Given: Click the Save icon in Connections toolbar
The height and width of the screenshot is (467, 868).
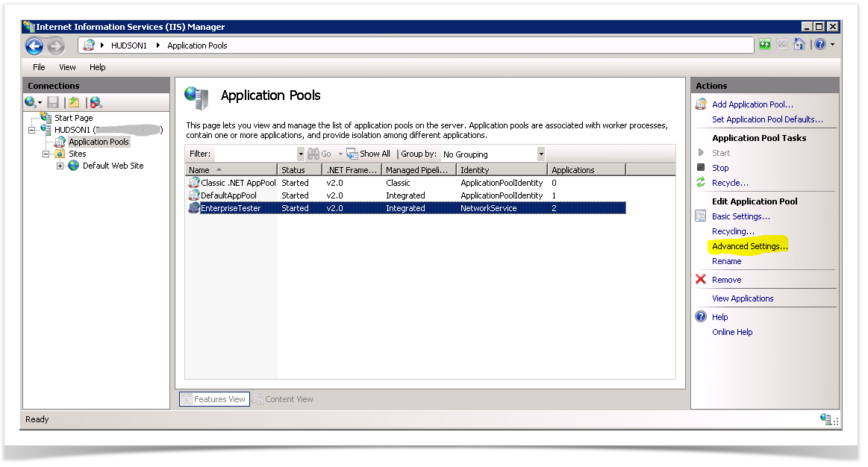Looking at the screenshot, I should 53,103.
